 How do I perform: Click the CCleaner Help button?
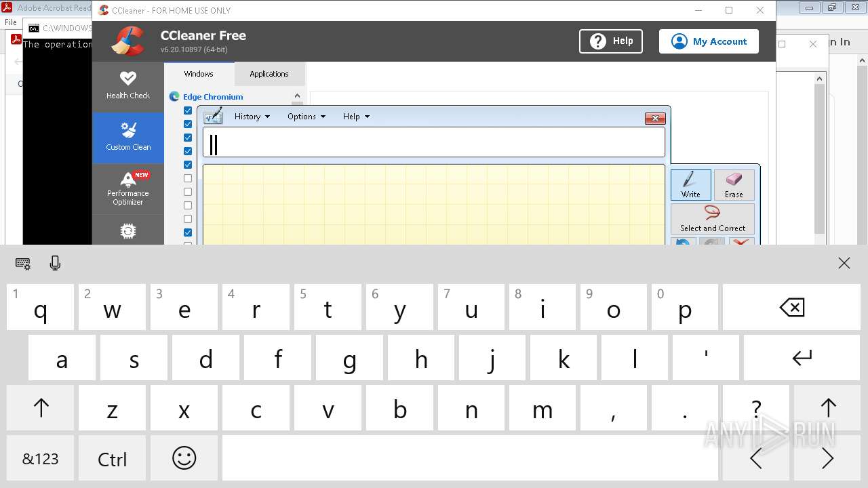click(x=610, y=41)
